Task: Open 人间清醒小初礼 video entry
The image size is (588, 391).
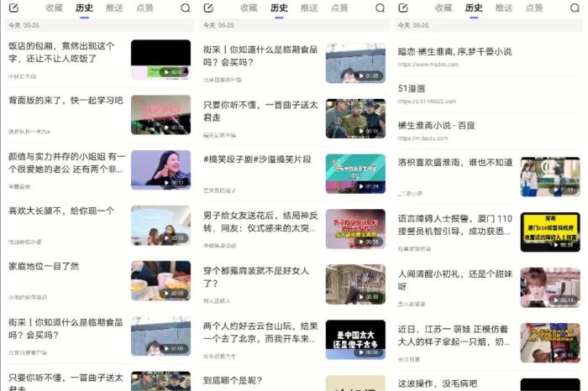Action: point(455,280)
